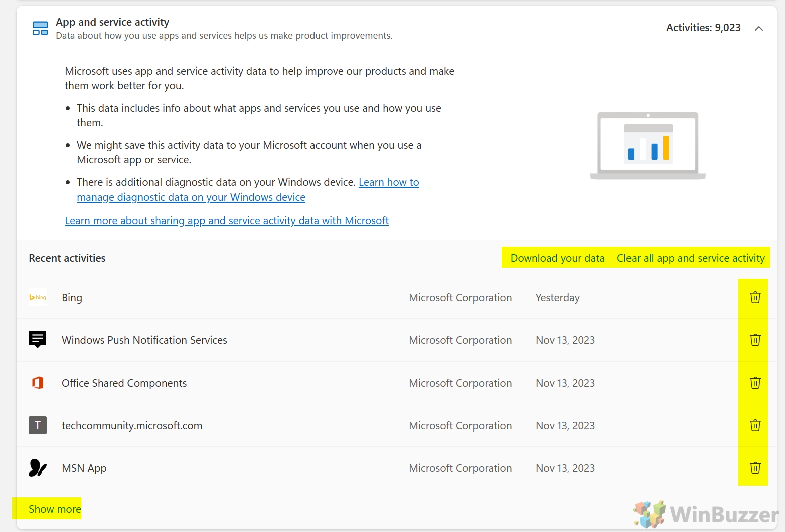Delete techcommunity.microsoft.com activity entry

coord(755,425)
